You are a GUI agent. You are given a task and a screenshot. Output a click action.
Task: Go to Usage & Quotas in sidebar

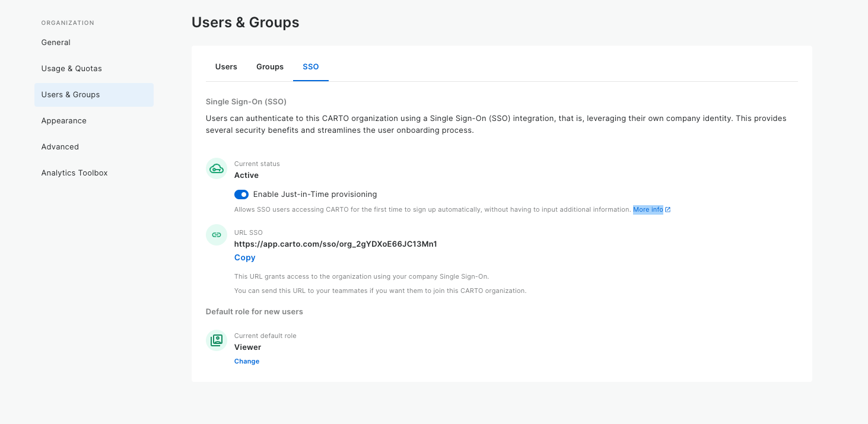point(72,69)
